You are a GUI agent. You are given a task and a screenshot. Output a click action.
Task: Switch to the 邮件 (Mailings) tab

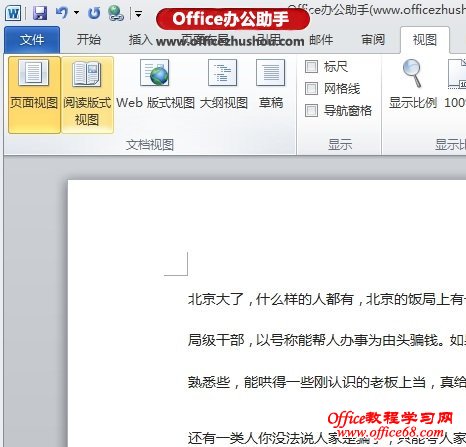point(321,40)
